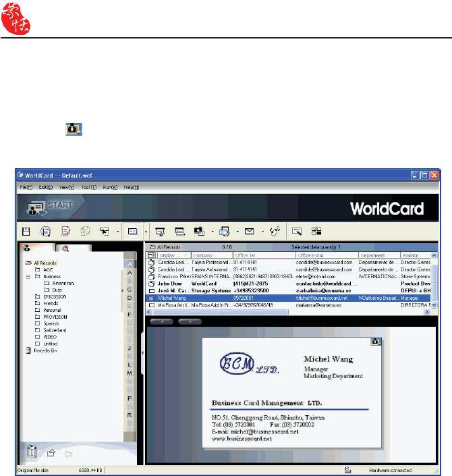The width and height of the screenshot is (452, 476).
Task: Click the box icon beside José M. Car
Action: pyautogui.click(x=152, y=291)
